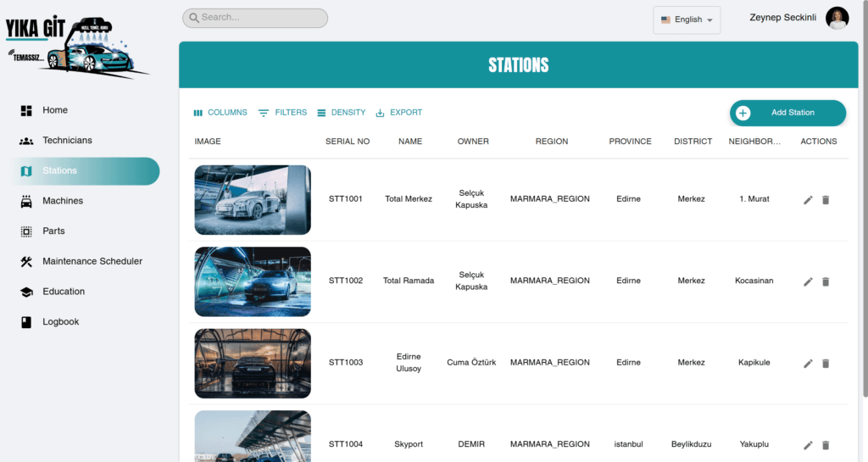The image size is (868, 462).
Task: Click the ACTIONS column header
Action: point(818,142)
